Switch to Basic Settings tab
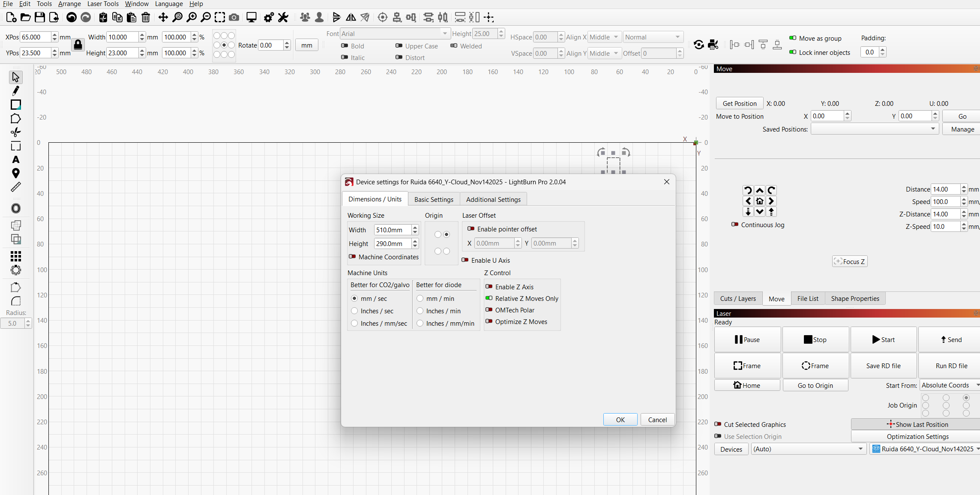 (x=434, y=199)
